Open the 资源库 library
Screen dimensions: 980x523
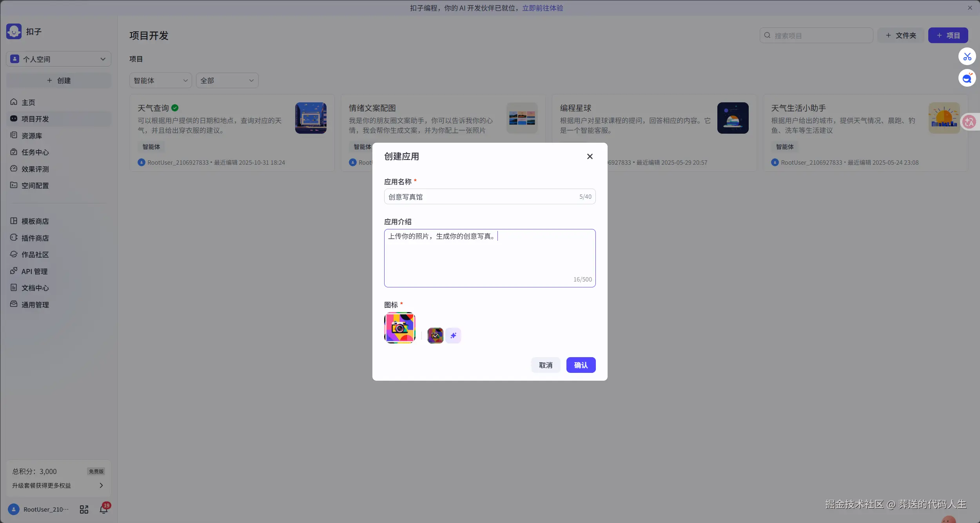59,136
